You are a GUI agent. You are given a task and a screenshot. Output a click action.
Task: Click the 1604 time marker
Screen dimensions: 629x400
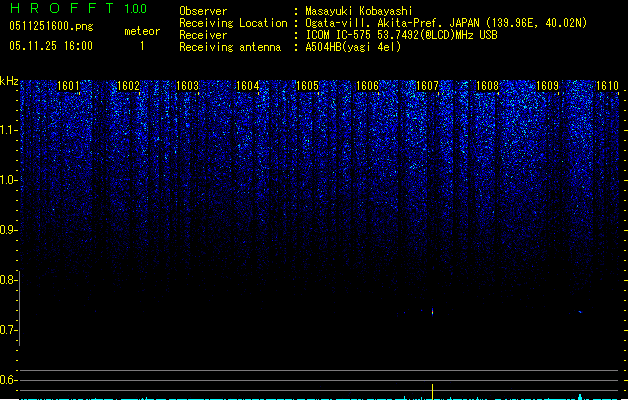248,86
